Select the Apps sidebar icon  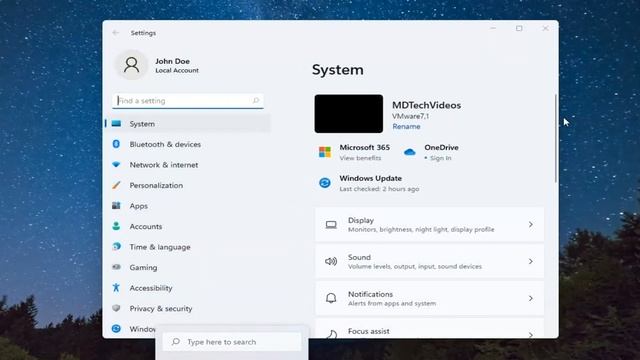point(116,205)
